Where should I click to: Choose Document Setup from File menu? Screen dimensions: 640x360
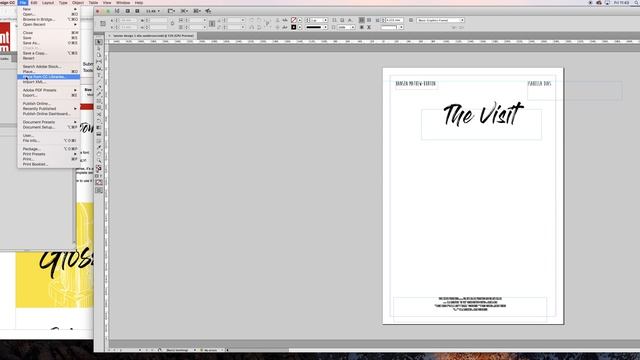[x=50, y=127]
